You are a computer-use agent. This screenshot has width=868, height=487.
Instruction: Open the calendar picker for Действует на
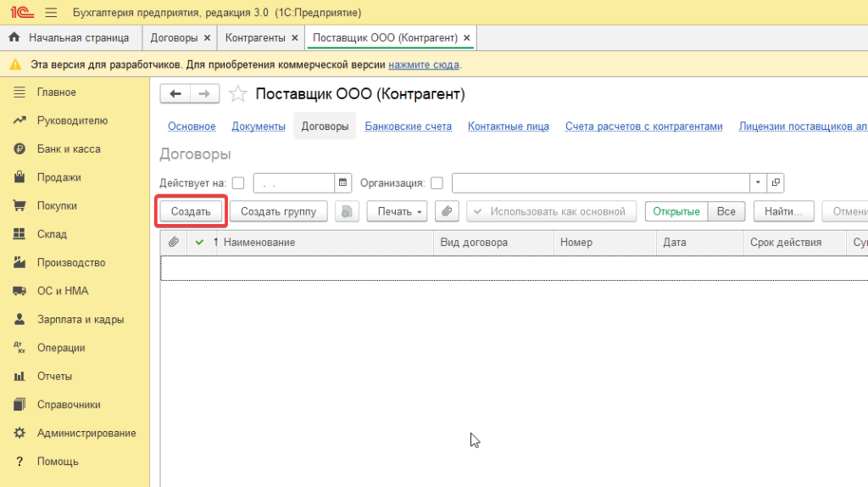pyautogui.click(x=343, y=182)
